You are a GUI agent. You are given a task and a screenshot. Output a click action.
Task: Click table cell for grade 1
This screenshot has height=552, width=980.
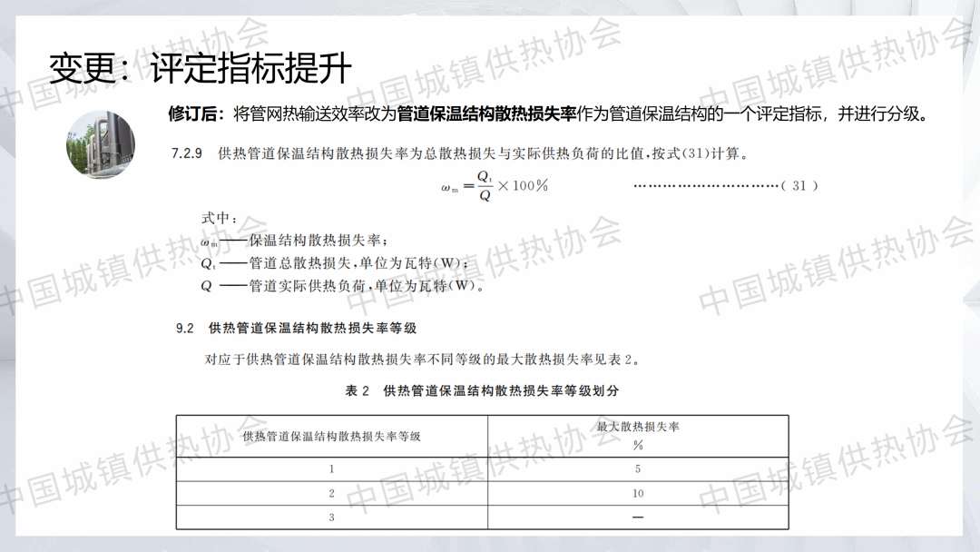coord(331,469)
